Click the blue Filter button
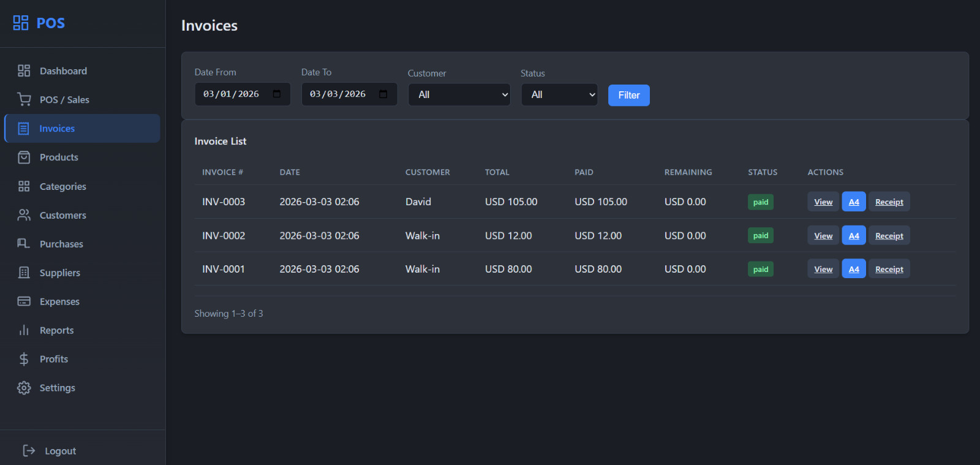980x465 pixels. point(629,95)
